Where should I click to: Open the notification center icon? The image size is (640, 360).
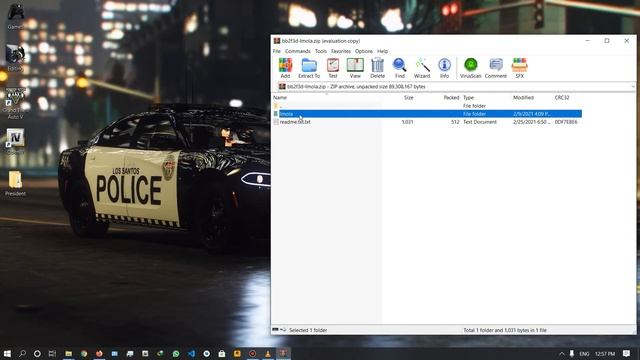click(627, 353)
